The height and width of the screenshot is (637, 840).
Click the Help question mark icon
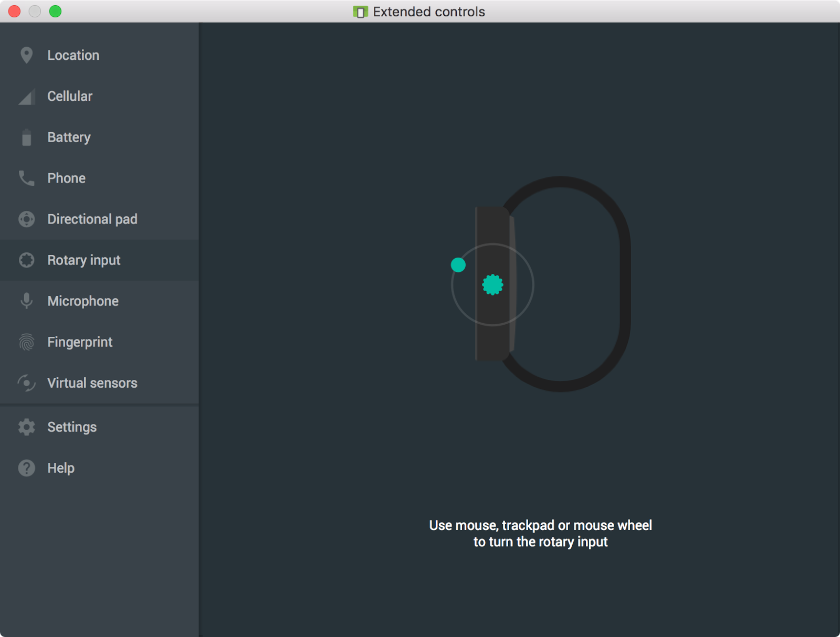pyautogui.click(x=26, y=468)
